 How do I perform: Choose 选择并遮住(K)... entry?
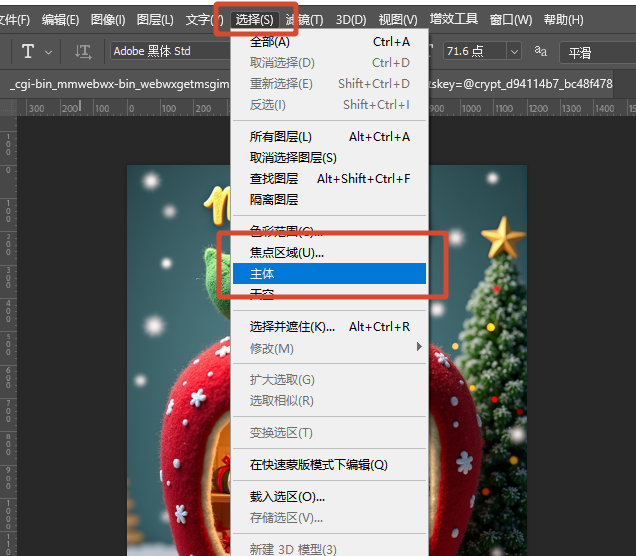pos(329,326)
